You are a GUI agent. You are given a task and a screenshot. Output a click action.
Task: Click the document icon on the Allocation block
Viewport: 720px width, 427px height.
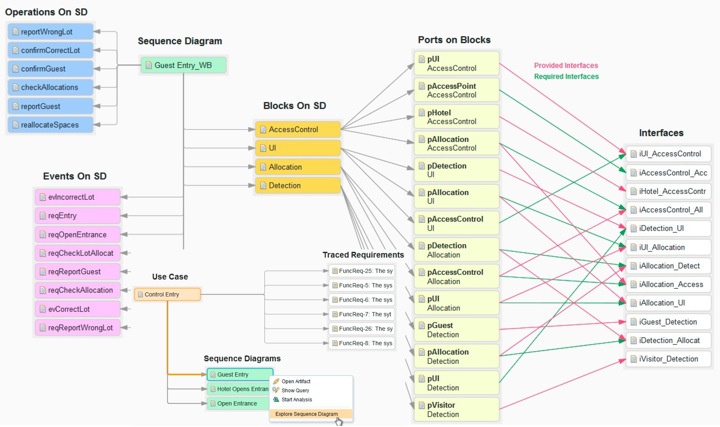[x=262, y=167]
